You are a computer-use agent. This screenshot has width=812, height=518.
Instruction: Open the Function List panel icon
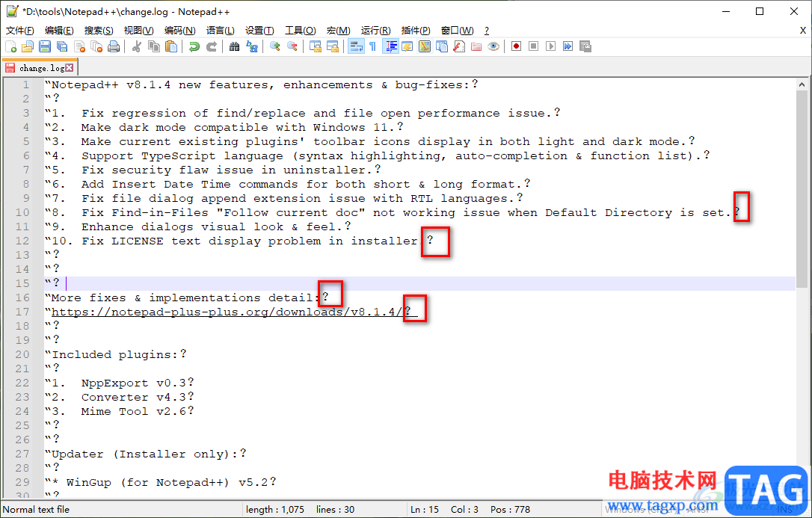[459, 46]
